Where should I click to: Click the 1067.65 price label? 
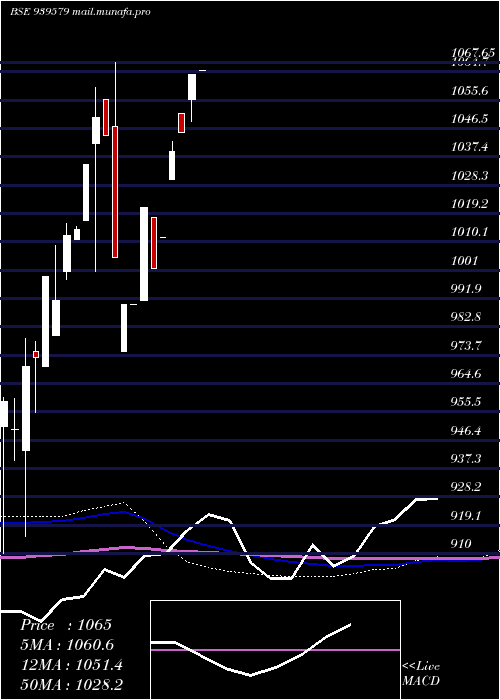(472, 53)
